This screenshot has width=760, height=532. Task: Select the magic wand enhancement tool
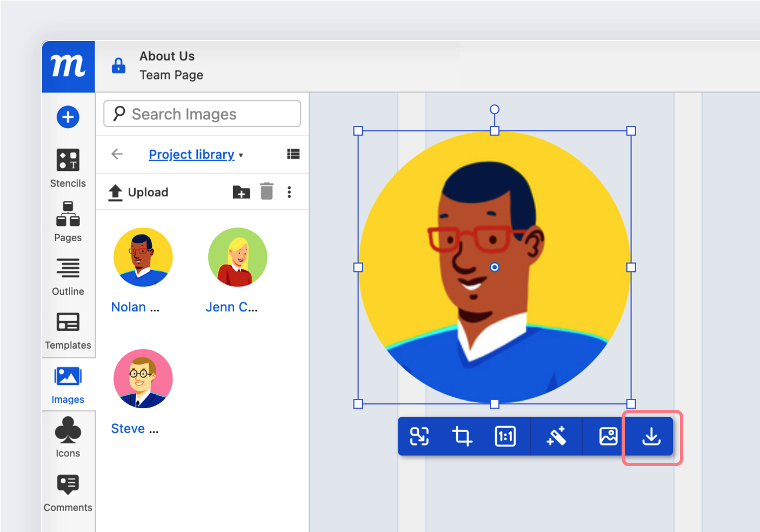coord(556,436)
